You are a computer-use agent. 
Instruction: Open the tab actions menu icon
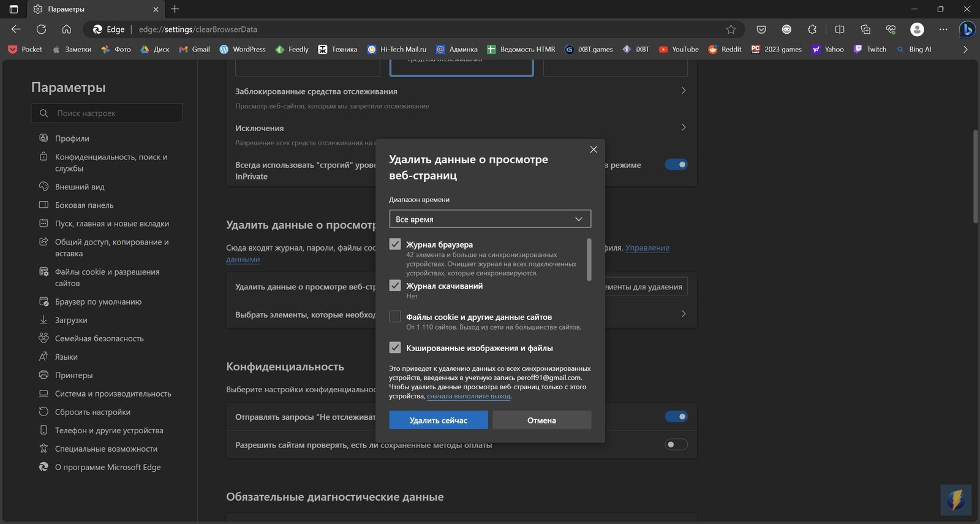pos(13,9)
